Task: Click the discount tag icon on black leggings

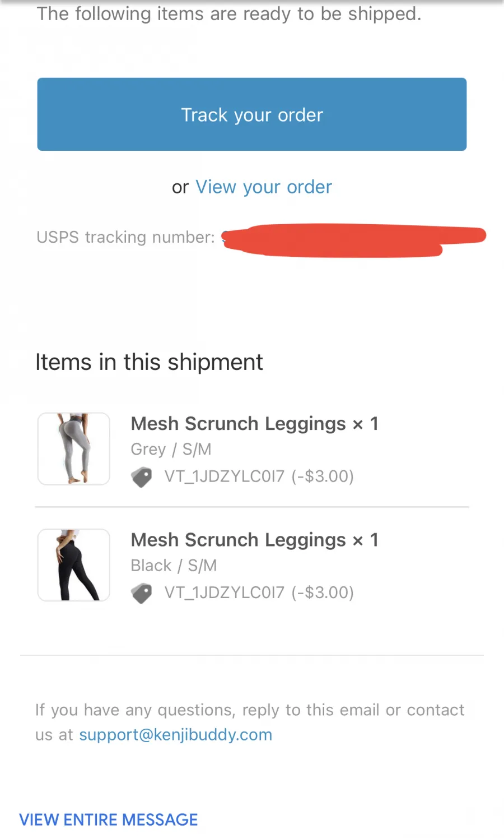Action: 142,593
